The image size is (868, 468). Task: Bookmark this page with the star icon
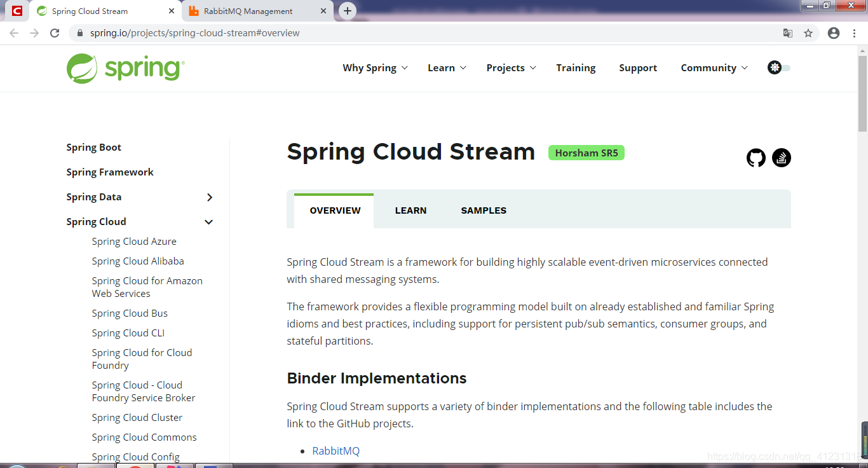click(808, 32)
